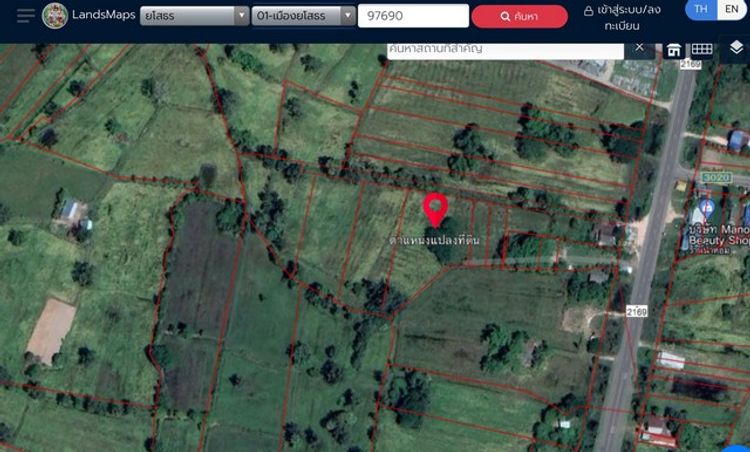The image size is (750, 452).
Task: Click the blue map marker near Beauty Shop
Action: pos(706,208)
